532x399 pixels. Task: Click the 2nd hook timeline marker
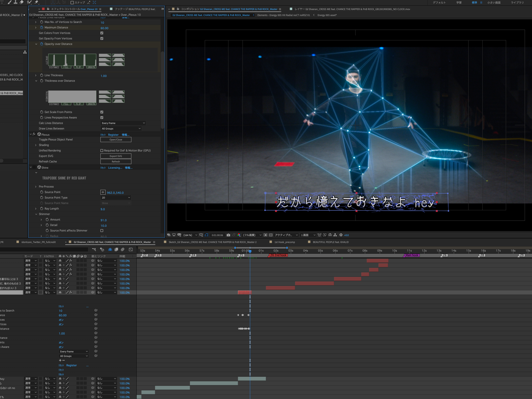278,255
